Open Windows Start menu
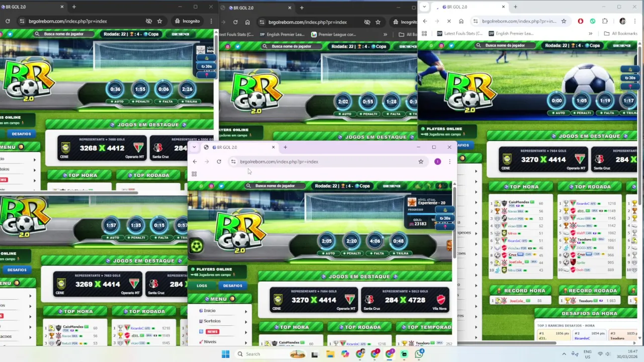Screen dimensions: 644x362 tap(225, 354)
